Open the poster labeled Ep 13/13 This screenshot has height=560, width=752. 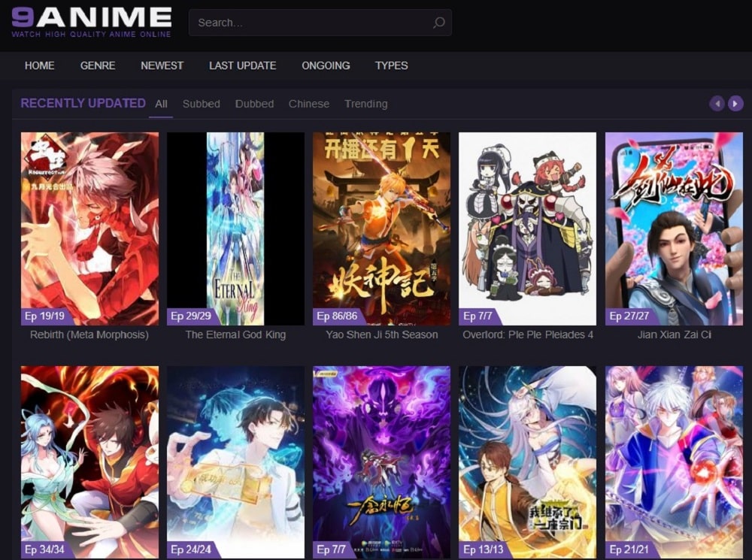coord(528,462)
